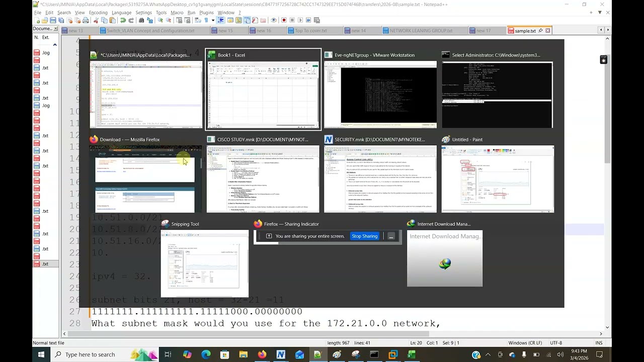Toggle Show all characters pilcrow

point(206,20)
